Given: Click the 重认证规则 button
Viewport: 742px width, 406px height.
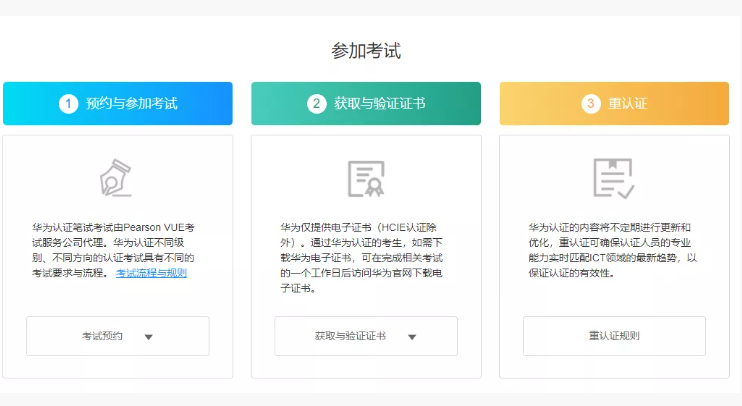Looking at the screenshot, I should [614, 336].
